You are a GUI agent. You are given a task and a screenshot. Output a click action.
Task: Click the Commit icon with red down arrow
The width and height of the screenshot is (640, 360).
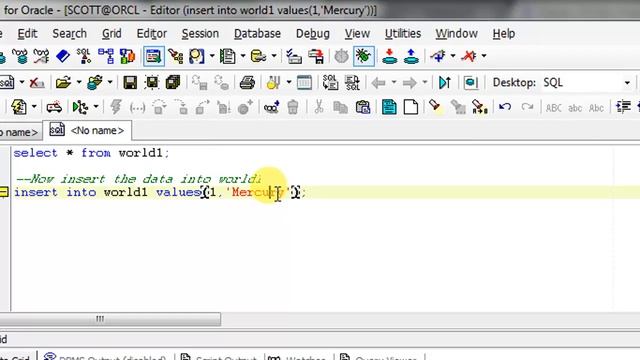click(389, 56)
